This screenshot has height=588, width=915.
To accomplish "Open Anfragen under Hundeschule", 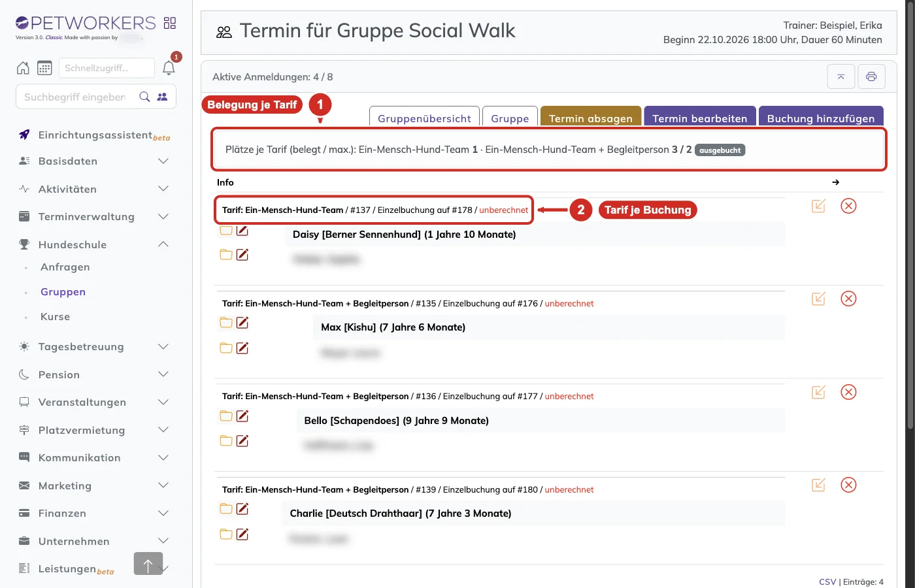I will 65,267.
